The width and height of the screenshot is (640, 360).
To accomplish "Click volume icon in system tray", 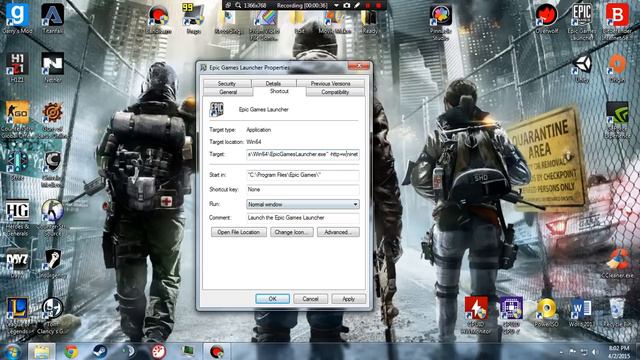I will tap(595, 352).
